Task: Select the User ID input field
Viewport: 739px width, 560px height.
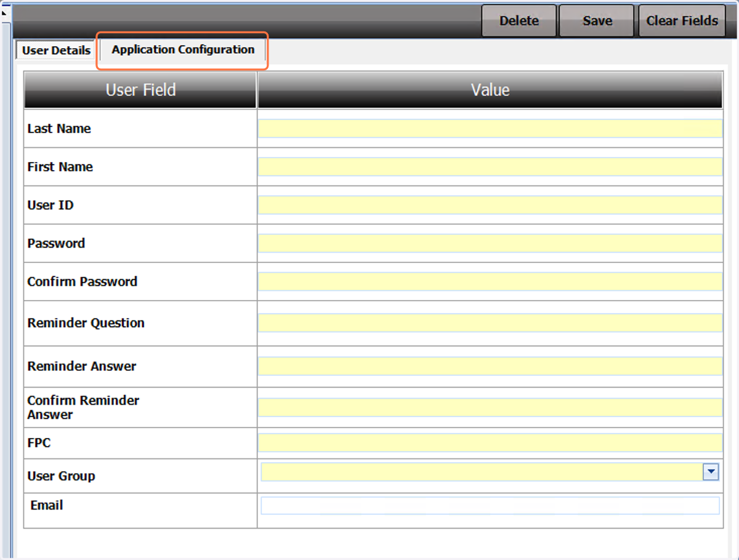Action: (490, 205)
